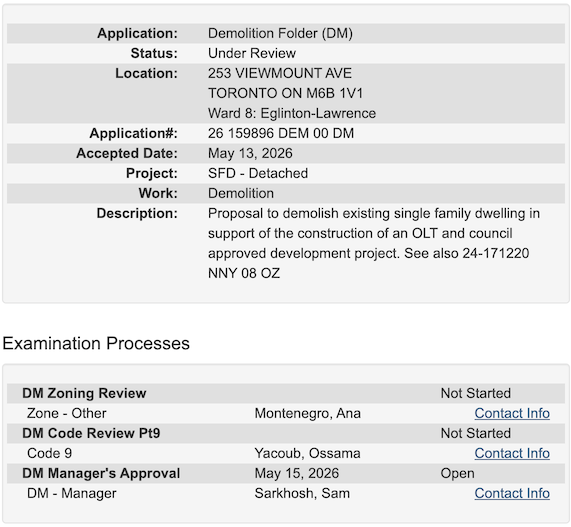Screen dimensions: 571x527
Task: Select the DM Code Review Pt9 heading
Action: (x=91, y=433)
